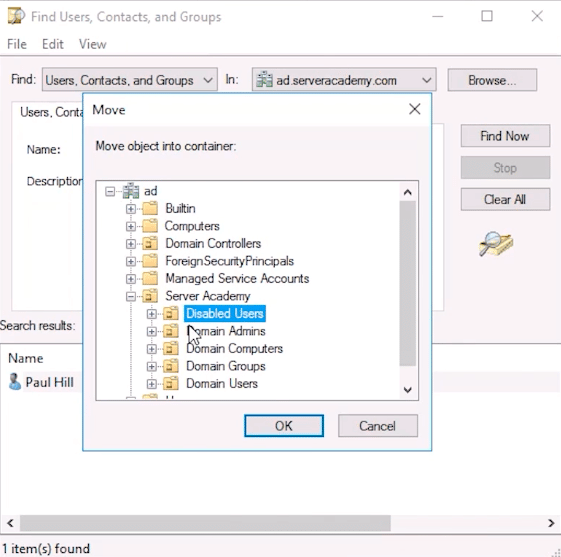Click the magnifier search animation icon
561x557 pixels.
pyautogui.click(x=496, y=244)
